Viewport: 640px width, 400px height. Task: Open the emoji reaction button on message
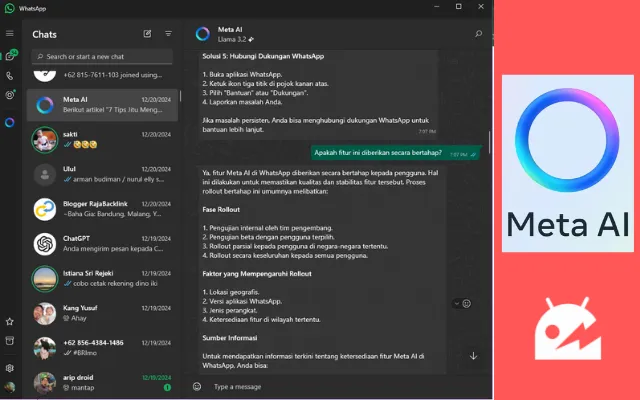[x=467, y=304]
